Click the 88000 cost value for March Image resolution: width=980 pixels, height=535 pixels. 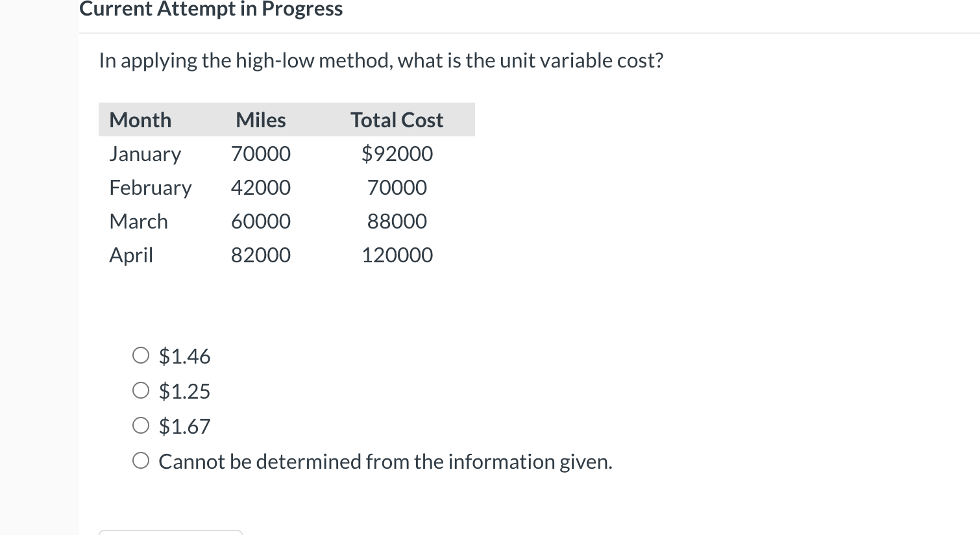(x=397, y=221)
